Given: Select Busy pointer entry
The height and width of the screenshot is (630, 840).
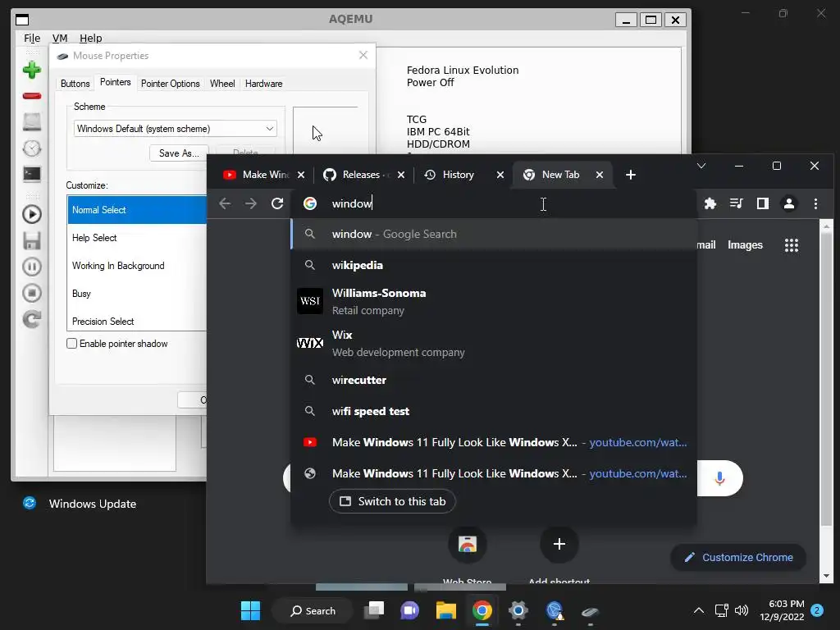Looking at the screenshot, I should (137, 294).
